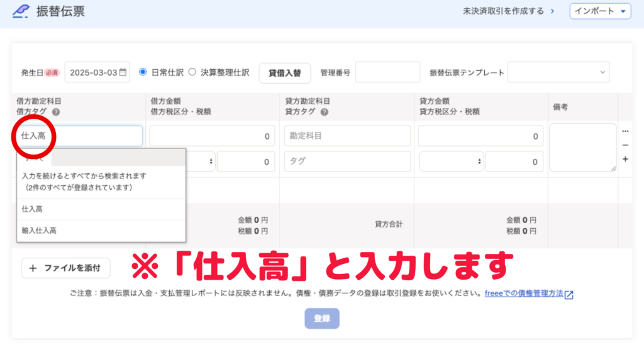644x362 pixels.
Task: Click the calendar icon in date field
Action: tap(123, 72)
